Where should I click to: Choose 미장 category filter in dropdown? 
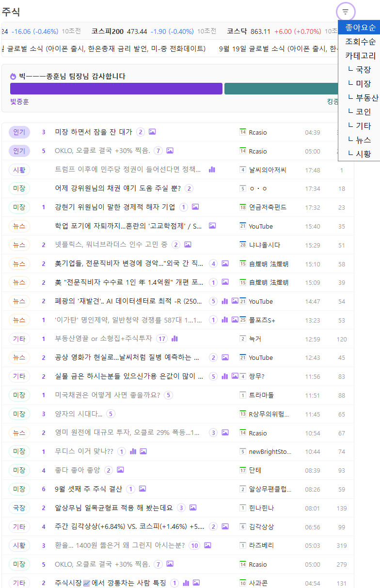click(359, 84)
